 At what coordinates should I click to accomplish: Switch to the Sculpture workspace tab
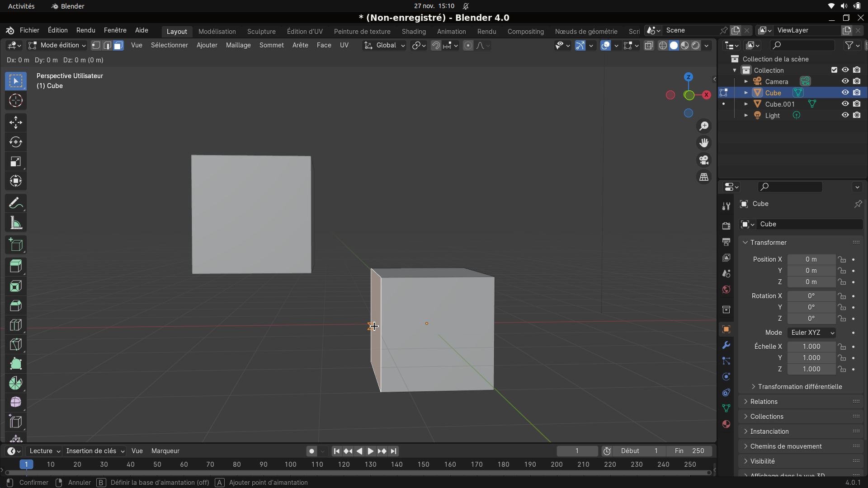pyautogui.click(x=261, y=32)
